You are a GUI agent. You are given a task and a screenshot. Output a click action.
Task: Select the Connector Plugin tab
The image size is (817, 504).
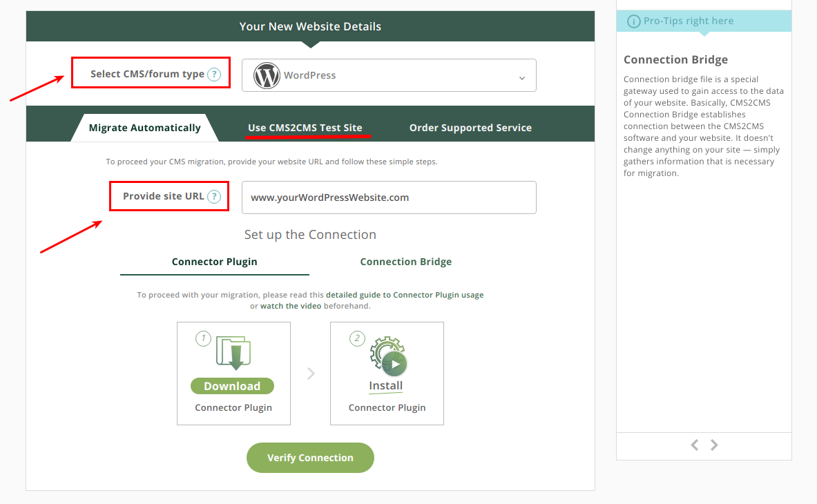(215, 262)
